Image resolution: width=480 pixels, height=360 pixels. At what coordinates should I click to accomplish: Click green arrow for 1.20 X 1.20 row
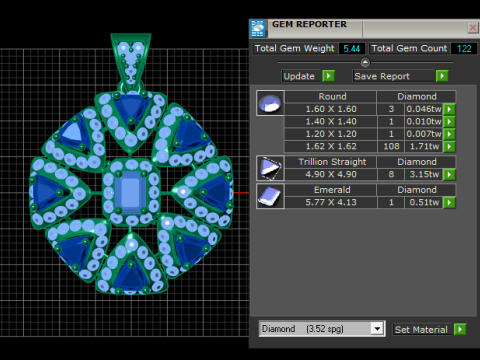tap(449, 134)
